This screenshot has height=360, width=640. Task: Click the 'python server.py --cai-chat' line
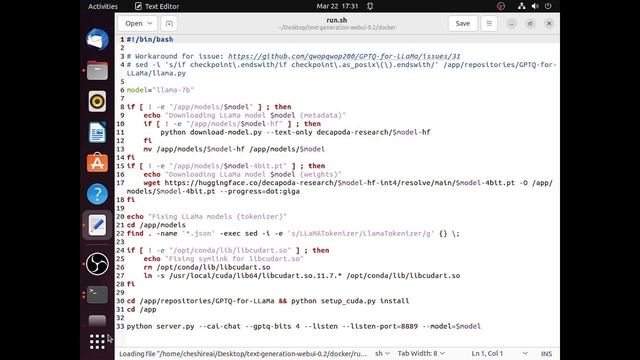coord(304,326)
